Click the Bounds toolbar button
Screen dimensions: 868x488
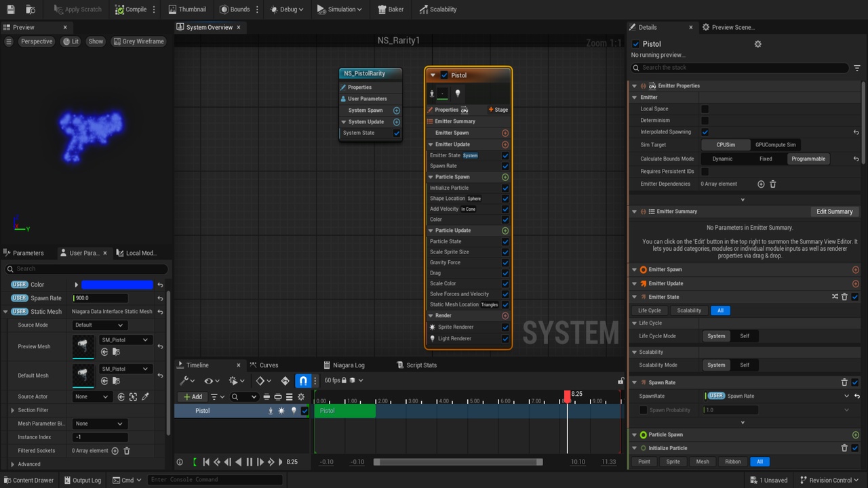(x=235, y=9)
